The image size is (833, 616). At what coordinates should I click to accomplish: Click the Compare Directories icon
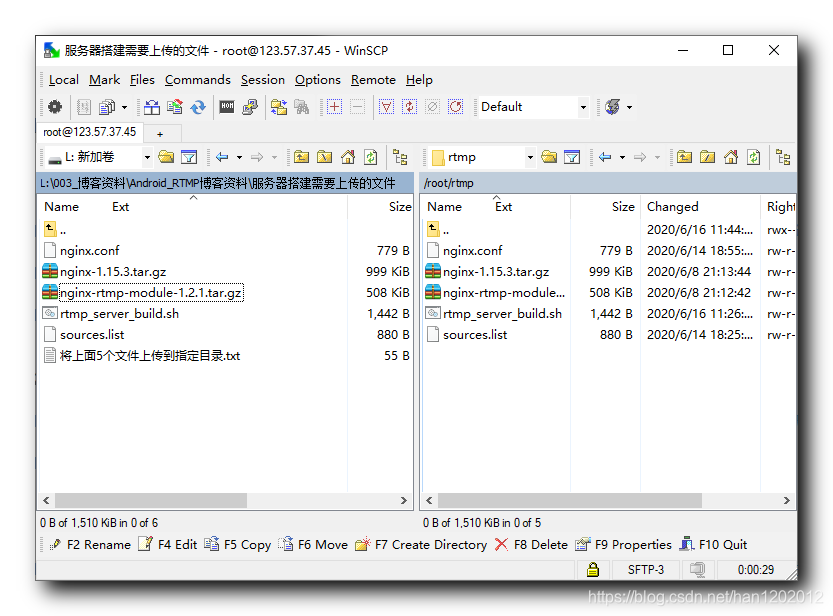(x=152, y=107)
